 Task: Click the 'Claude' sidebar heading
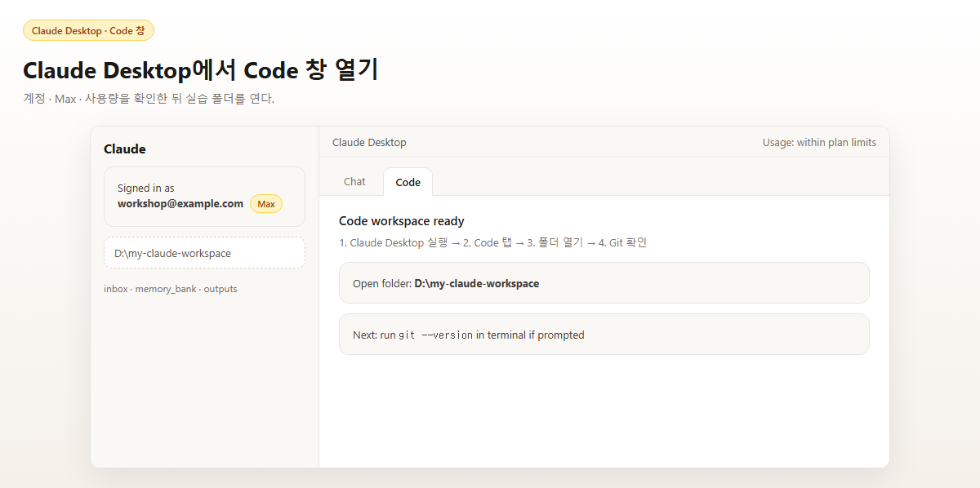point(125,149)
